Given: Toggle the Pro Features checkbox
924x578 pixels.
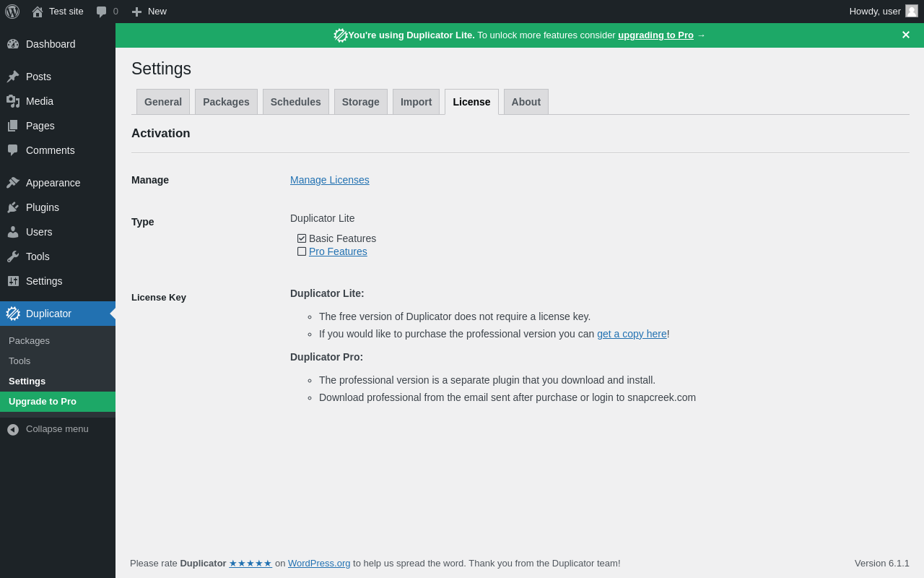Looking at the screenshot, I should click(x=302, y=251).
